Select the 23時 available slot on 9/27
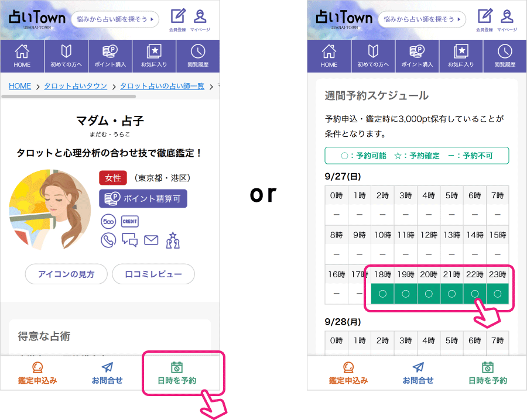Image resolution: width=527 pixels, height=420 pixels. pyautogui.click(x=497, y=294)
